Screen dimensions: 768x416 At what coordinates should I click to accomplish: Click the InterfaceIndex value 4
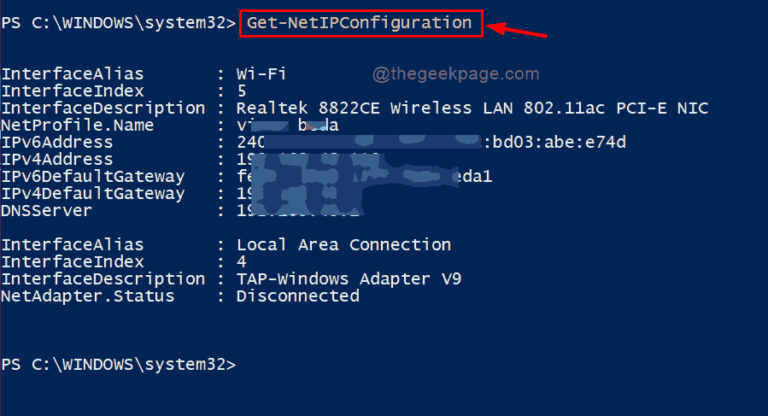click(241, 262)
